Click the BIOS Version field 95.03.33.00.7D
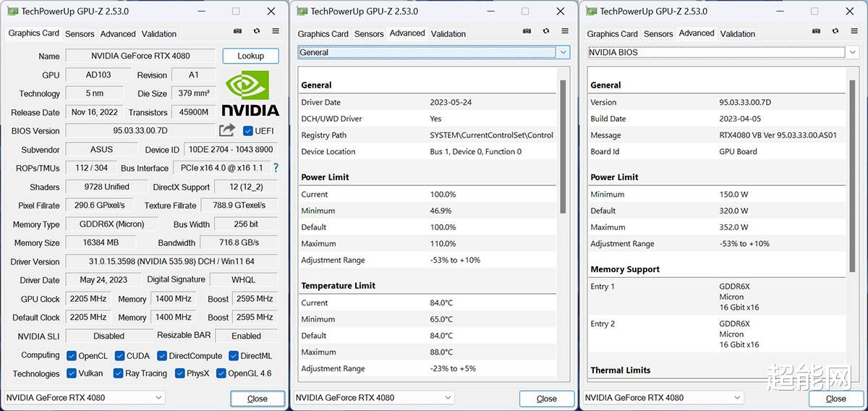Image resolution: width=868 pixels, height=411 pixels. pyautogui.click(x=140, y=131)
